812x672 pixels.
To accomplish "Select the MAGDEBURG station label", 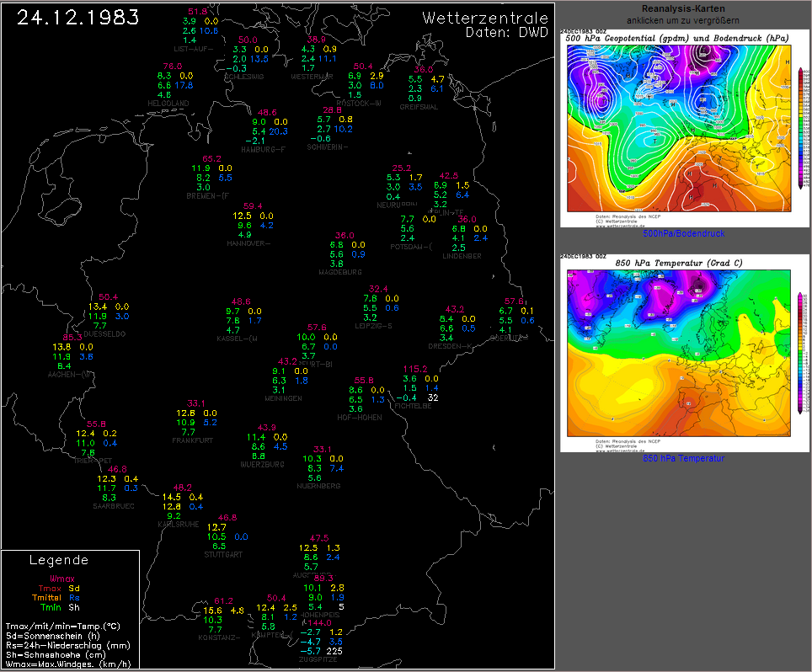I will pyautogui.click(x=340, y=273).
